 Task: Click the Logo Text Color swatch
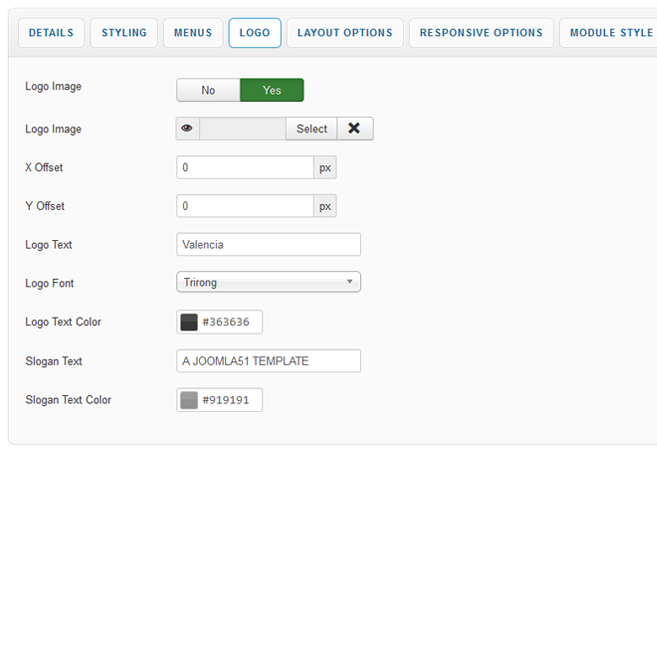[x=189, y=322]
